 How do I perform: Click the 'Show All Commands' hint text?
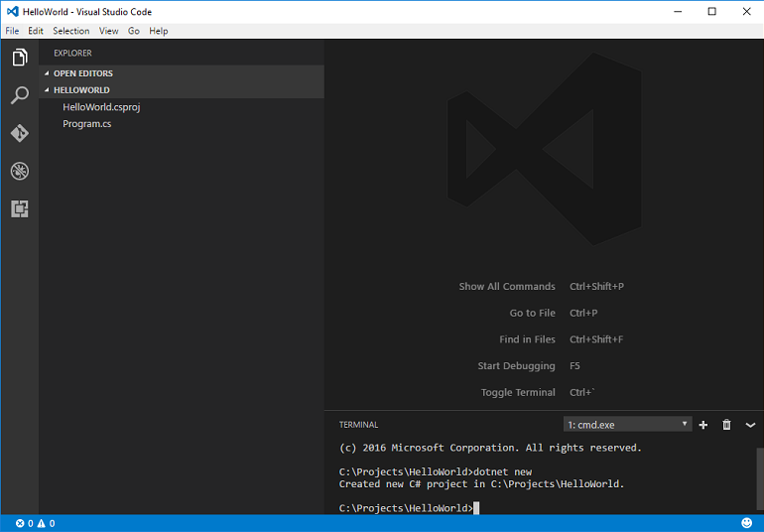click(x=507, y=286)
